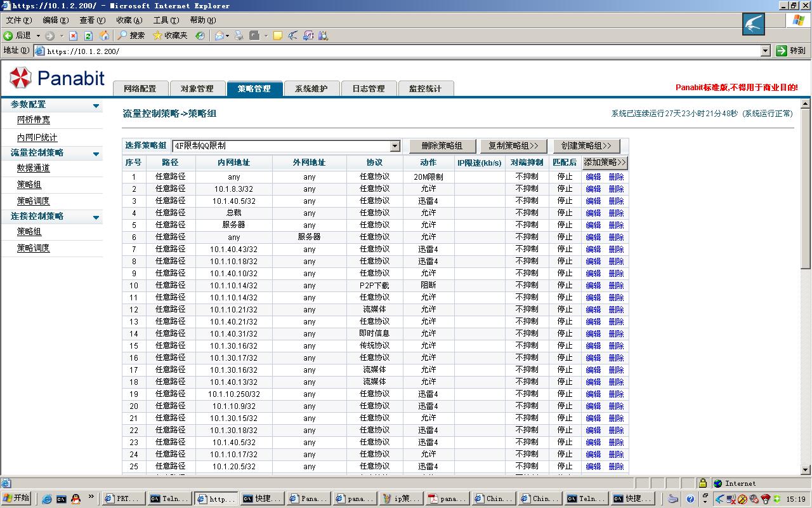Image resolution: width=812 pixels, height=508 pixels.
Task: Switch to the 系统维护 tab
Action: pos(311,88)
